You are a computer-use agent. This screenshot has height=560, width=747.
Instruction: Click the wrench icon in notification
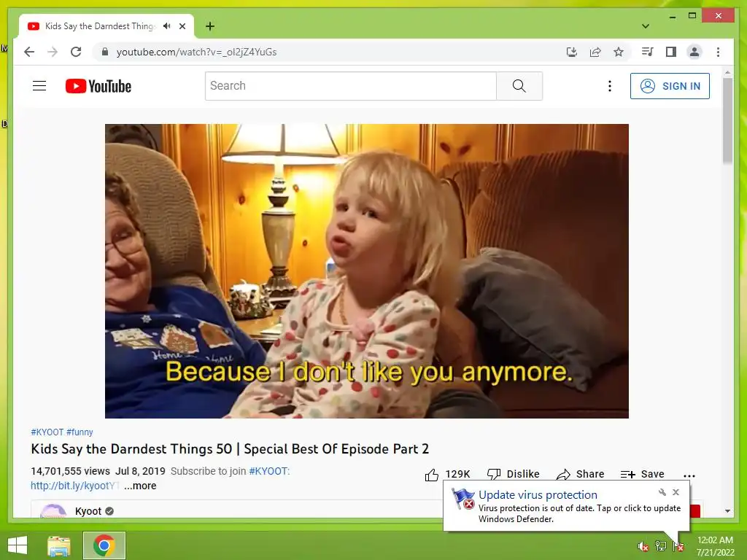pyautogui.click(x=662, y=492)
